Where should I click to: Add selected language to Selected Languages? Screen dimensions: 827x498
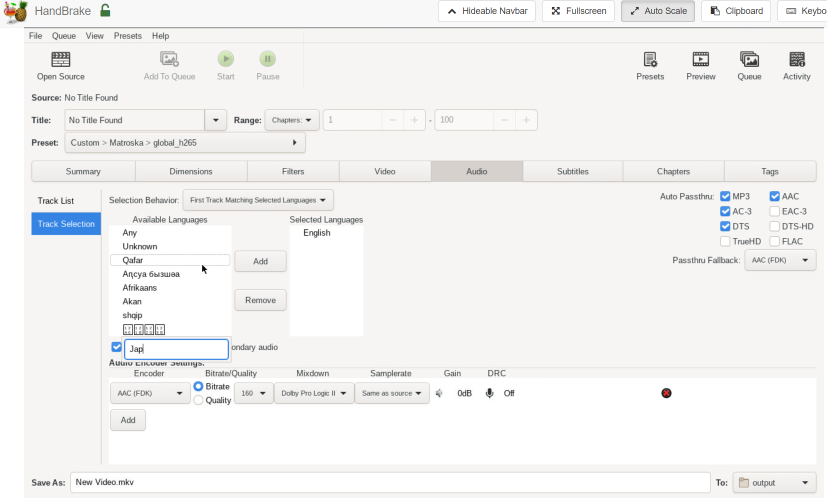pyautogui.click(x=261, y=261)
